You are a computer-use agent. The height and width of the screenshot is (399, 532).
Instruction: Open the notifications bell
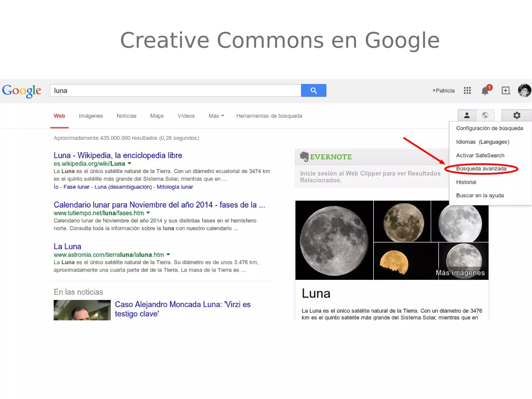(485, 90)
